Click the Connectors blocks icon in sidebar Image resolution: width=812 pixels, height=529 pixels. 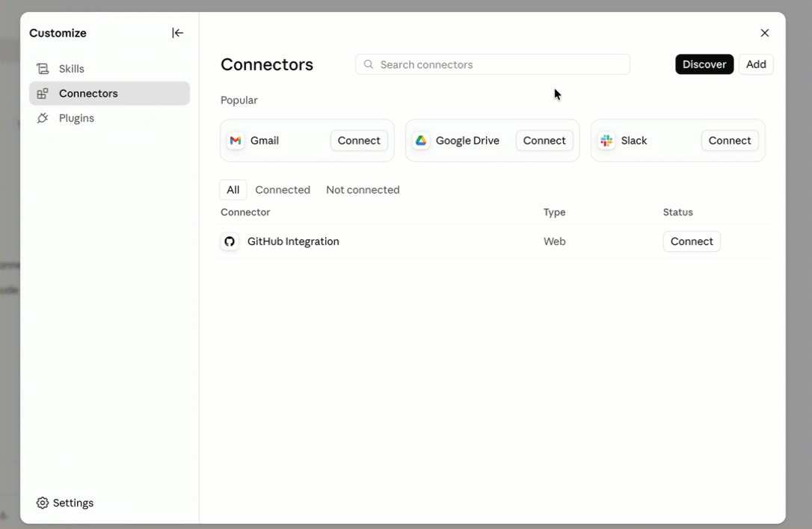tap(43, 93)
